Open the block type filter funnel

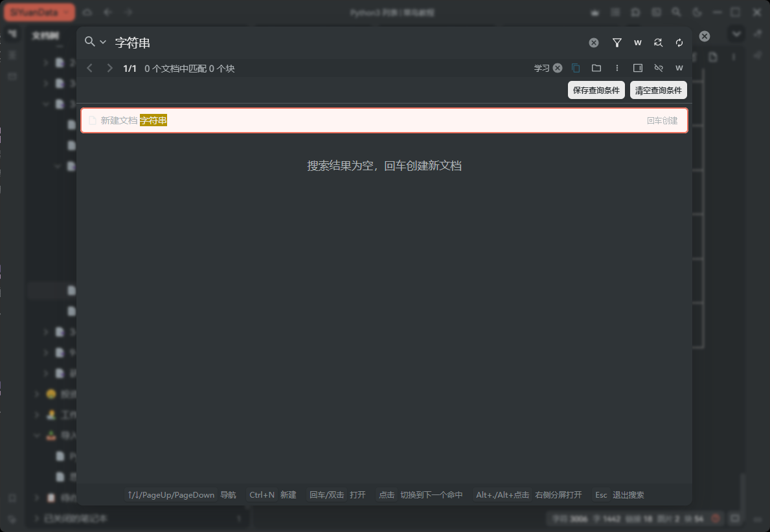click(617, 43)
